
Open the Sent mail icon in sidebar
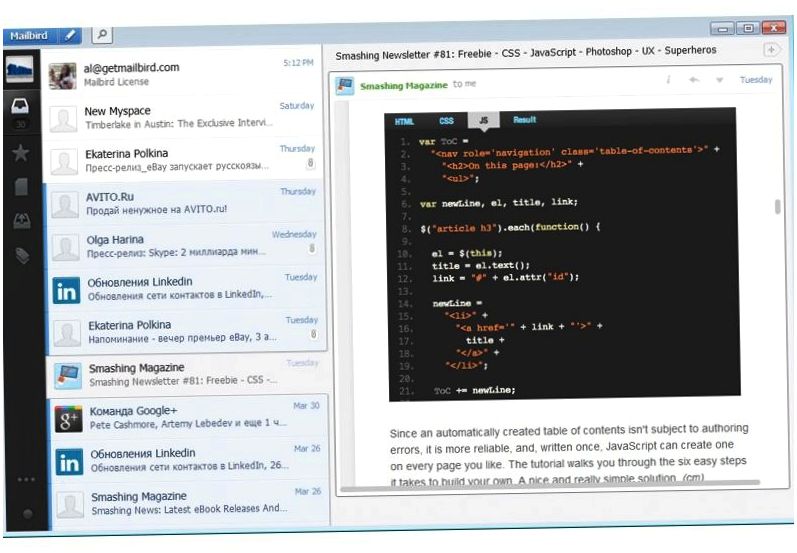point(22,221)
